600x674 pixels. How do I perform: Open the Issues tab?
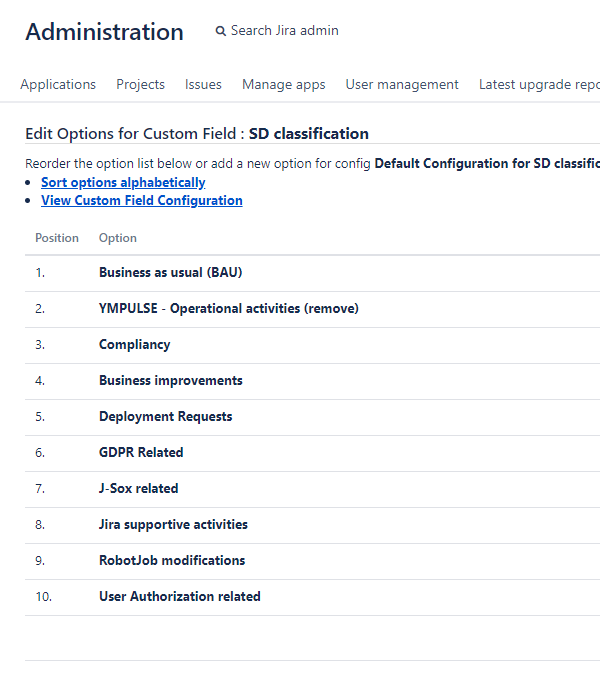(x=203, y=84)
